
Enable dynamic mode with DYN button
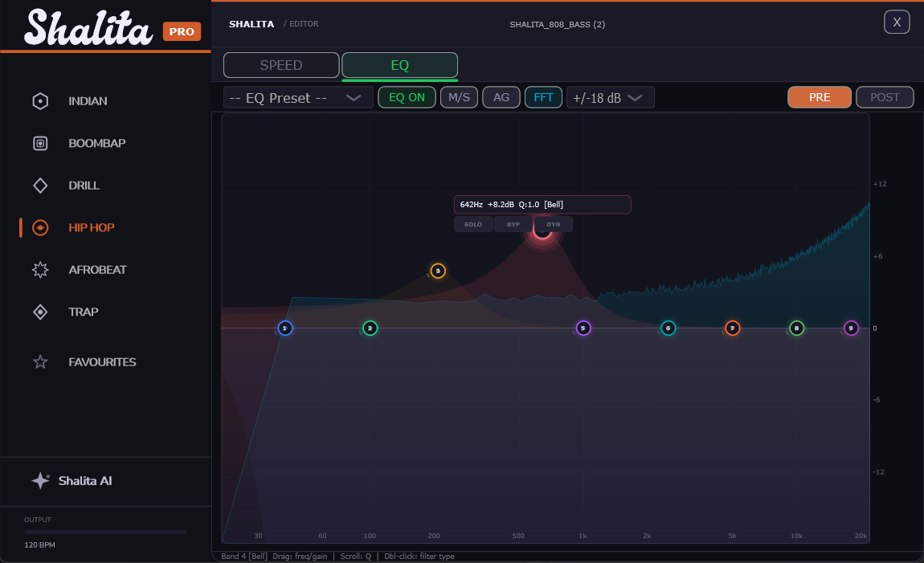coord(554,224)
